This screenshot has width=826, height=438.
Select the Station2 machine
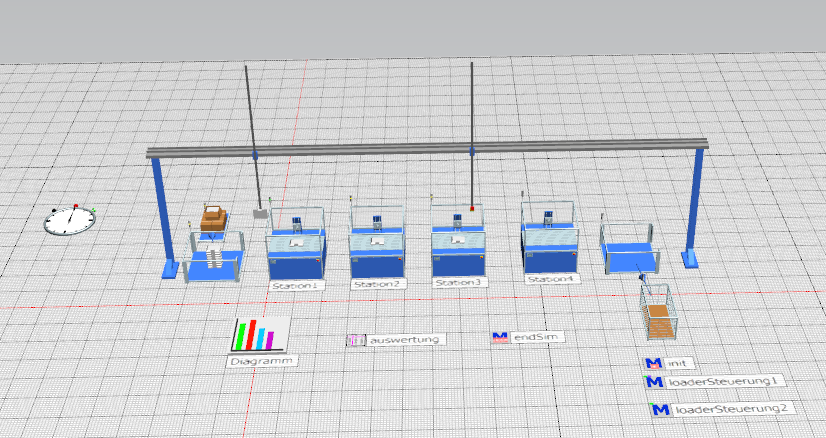377,250
